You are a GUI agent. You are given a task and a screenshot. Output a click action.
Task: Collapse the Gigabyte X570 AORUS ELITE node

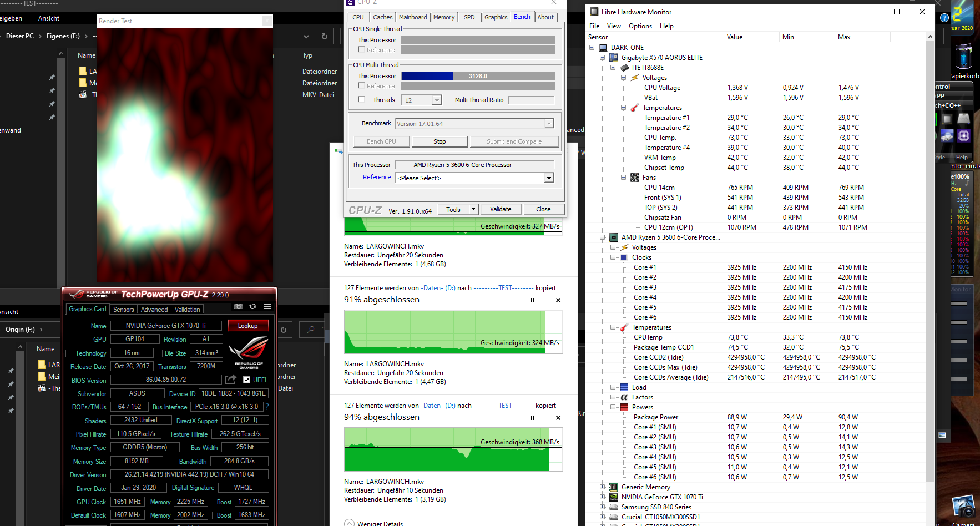[603, 58]
